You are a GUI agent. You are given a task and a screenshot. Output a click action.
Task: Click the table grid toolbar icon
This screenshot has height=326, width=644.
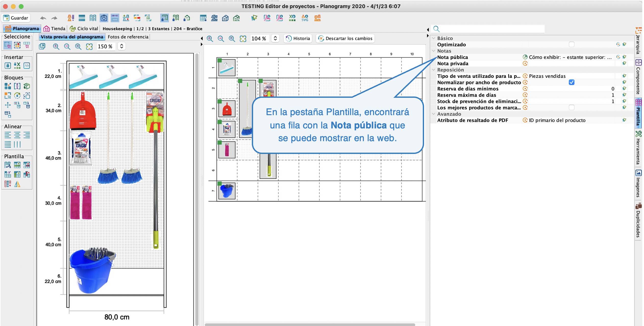[203, 18]
